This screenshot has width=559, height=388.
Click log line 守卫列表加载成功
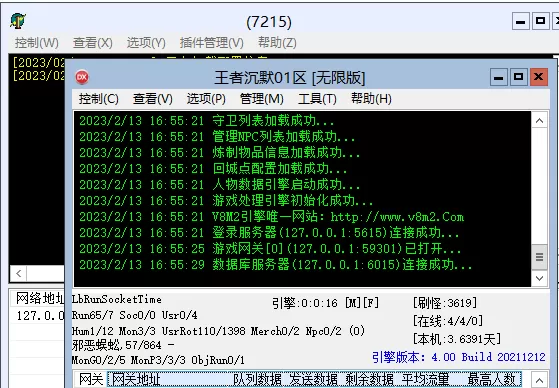coord(206,121)
